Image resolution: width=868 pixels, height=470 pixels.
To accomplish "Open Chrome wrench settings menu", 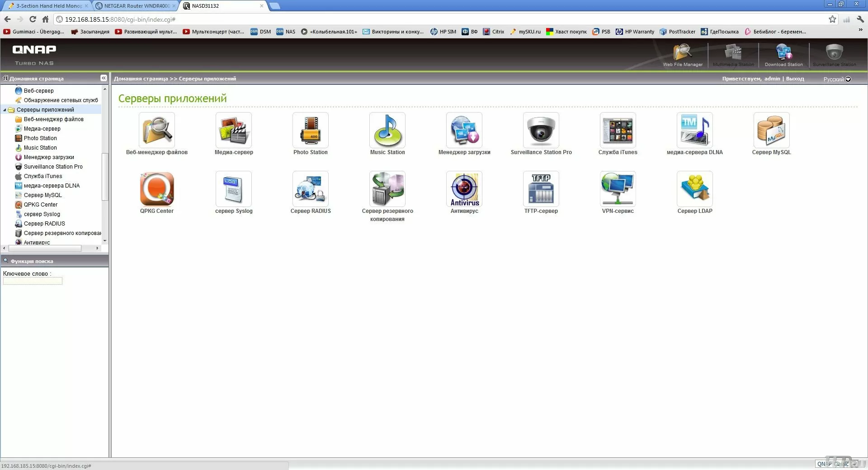I will pos(860,19).
